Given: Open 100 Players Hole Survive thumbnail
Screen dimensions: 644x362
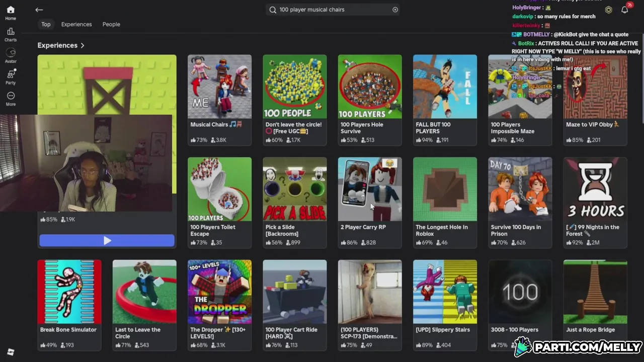Looking at the screenshot, I should coord(370,86).
